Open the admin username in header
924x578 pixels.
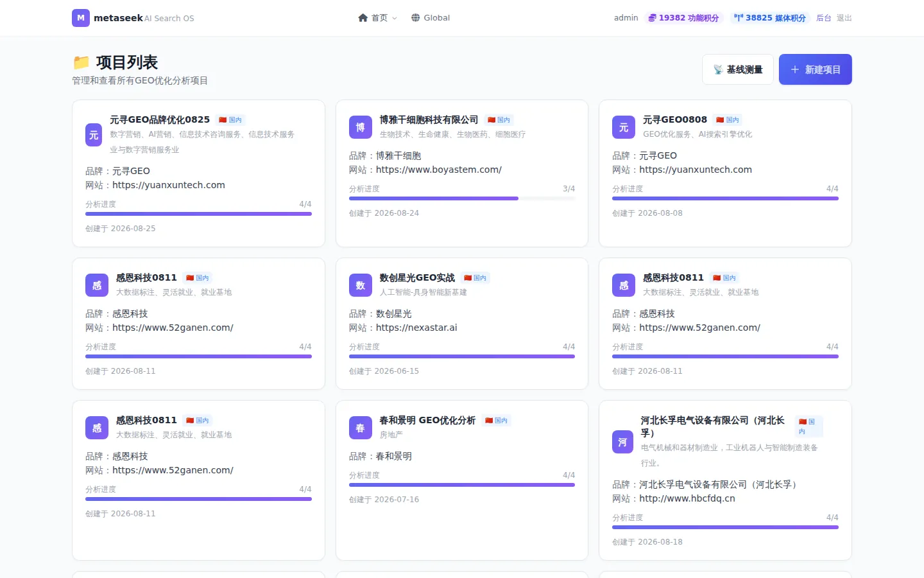[x=626, y=18]
